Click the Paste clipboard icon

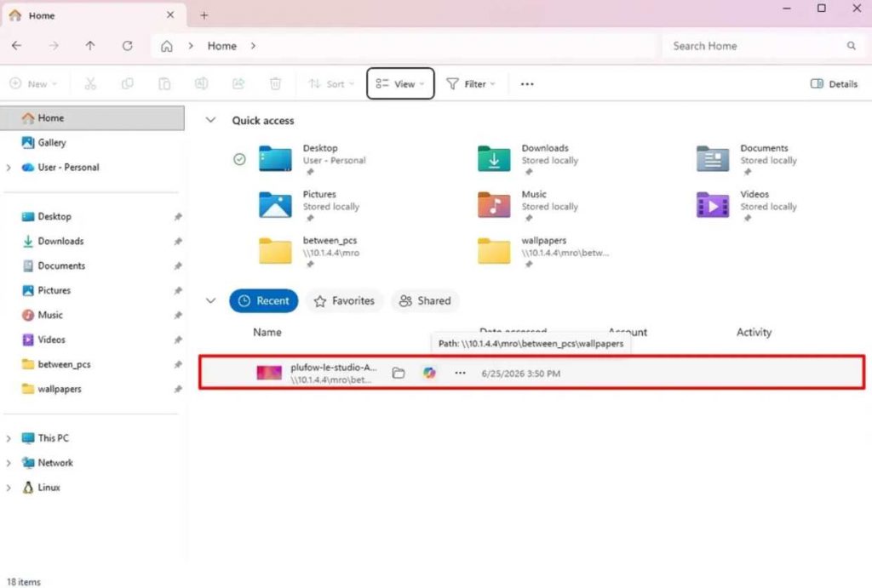pos(164,84)
